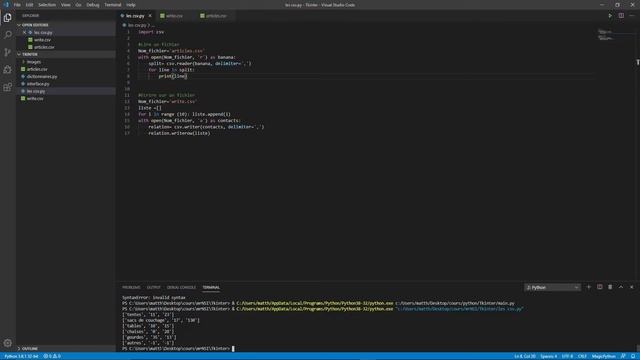Split the terminal panel

click(x=600, y=287)
